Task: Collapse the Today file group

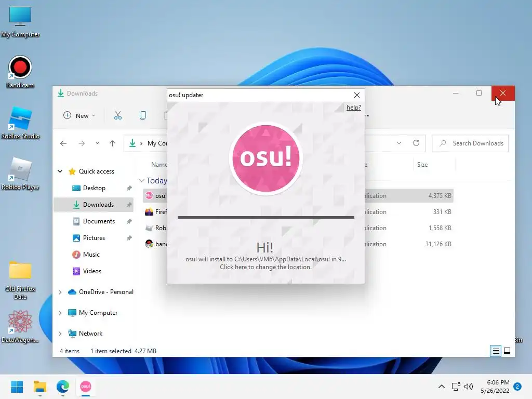Action: click(x=141, y=181)
